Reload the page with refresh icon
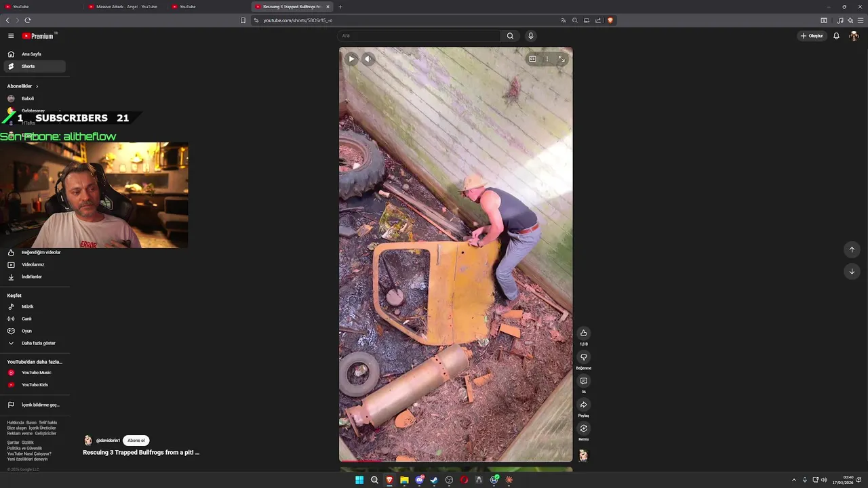Viewport: 868px width, 488px height. tap(27, 20)
